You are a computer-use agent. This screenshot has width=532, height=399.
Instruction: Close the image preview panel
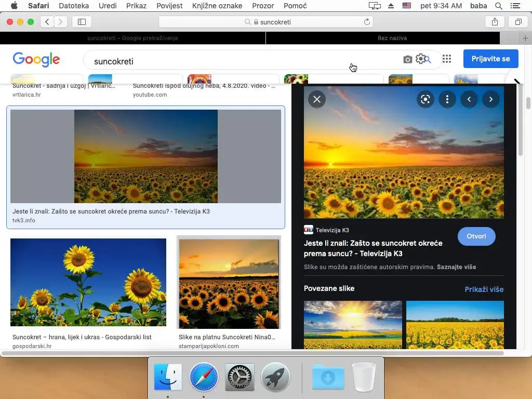click(x=317, y=99)
